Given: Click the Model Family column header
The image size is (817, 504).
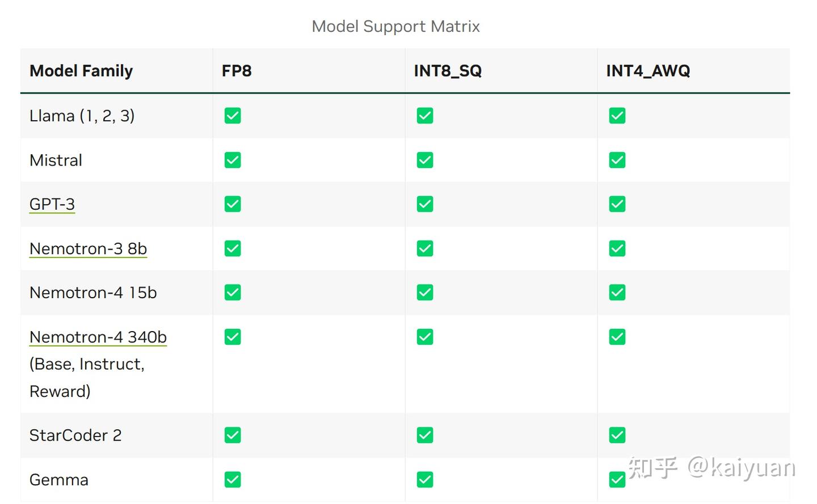Looking at the screenshot, I should pyautogui.click(x=81, y=71).
